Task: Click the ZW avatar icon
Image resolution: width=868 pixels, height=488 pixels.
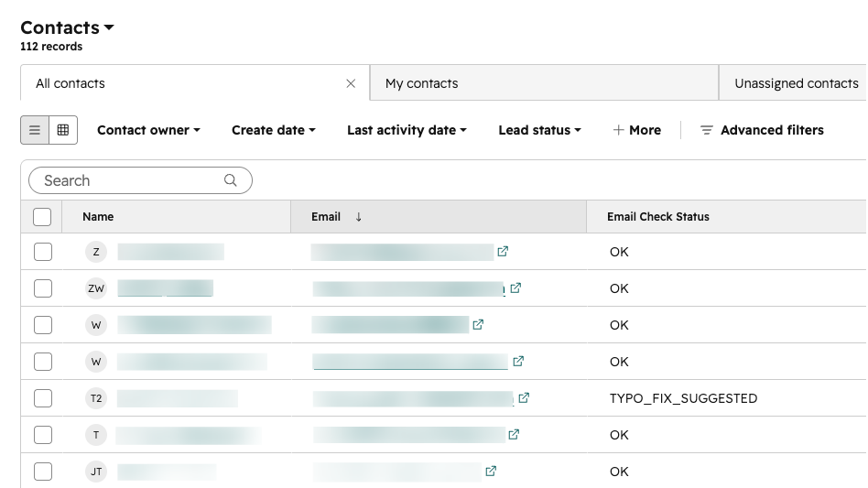Action: click(96, 288)
